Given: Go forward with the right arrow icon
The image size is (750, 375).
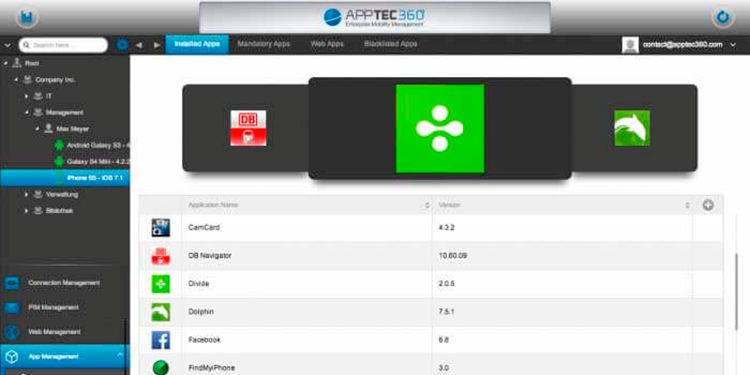Looking at the screenshot, I should point(157,45).
